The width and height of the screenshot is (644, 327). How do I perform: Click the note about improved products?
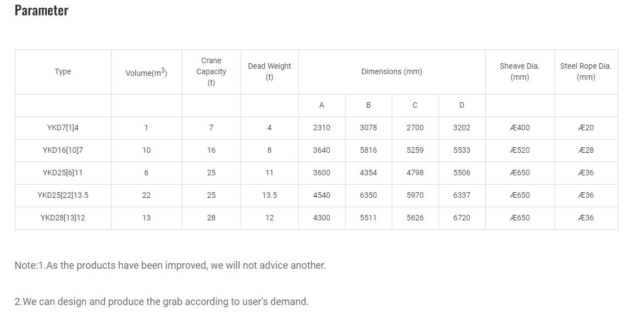[170, 265]
